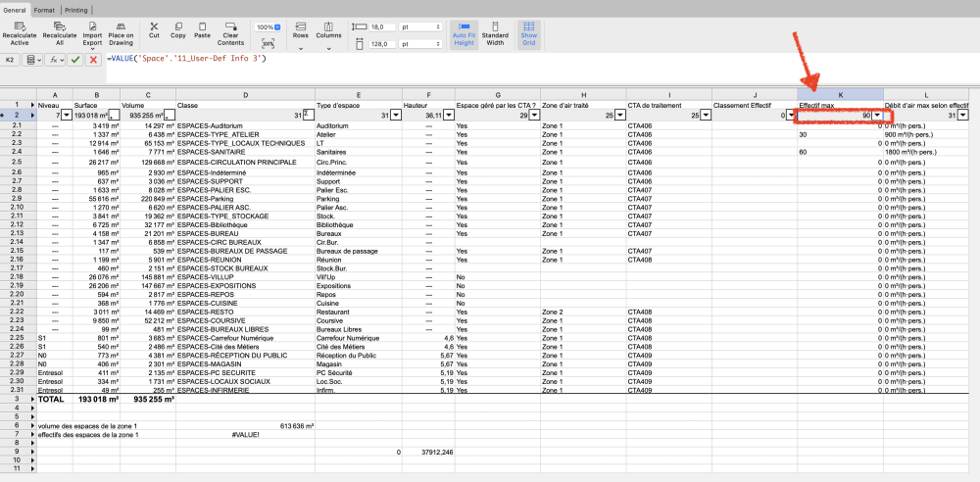Screen dimensions: 980x482
Task: Open the 100% zoom dropdown
Action: [268, 26]
